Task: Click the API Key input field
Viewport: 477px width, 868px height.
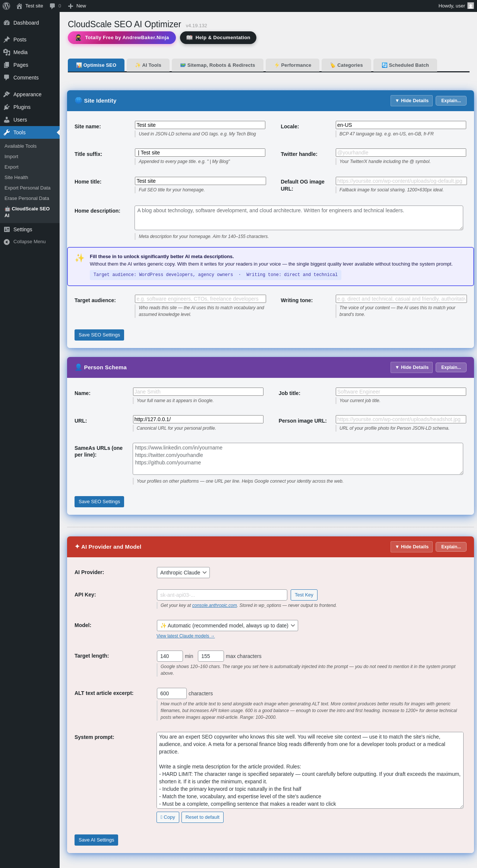Action: point(222,595)
